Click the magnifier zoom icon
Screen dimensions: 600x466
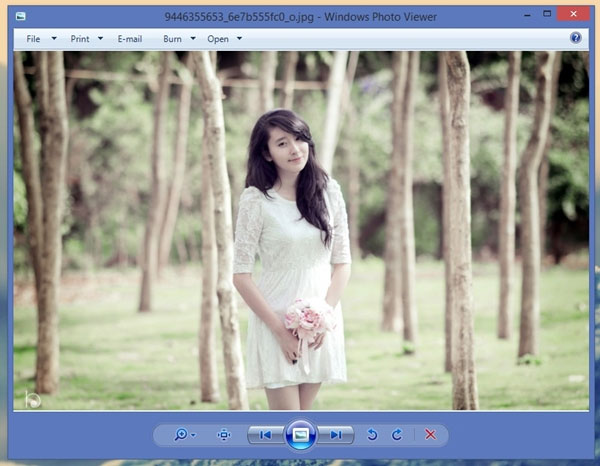(x=181, y=435)
